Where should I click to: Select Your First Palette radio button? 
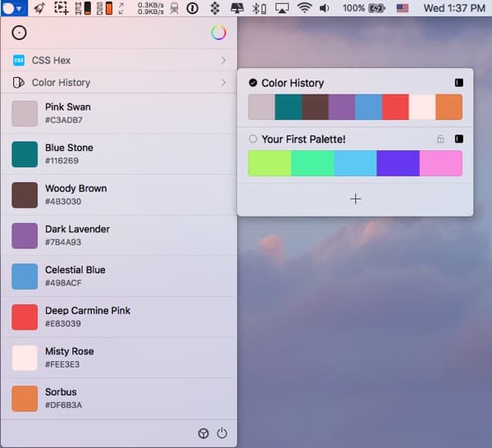tap(253, 139)
